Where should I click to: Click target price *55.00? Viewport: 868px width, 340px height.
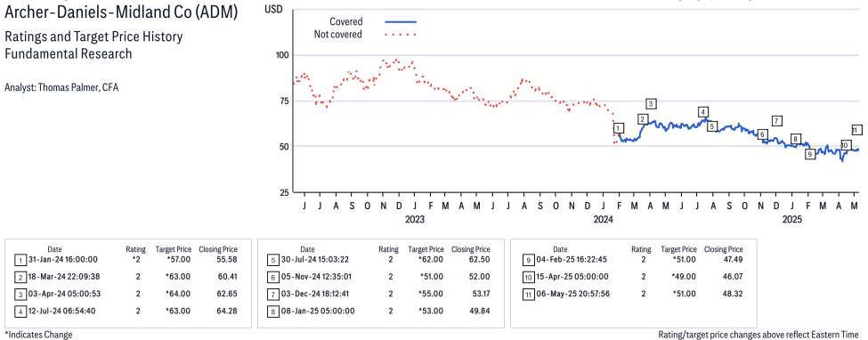click(x=431, y=294)
